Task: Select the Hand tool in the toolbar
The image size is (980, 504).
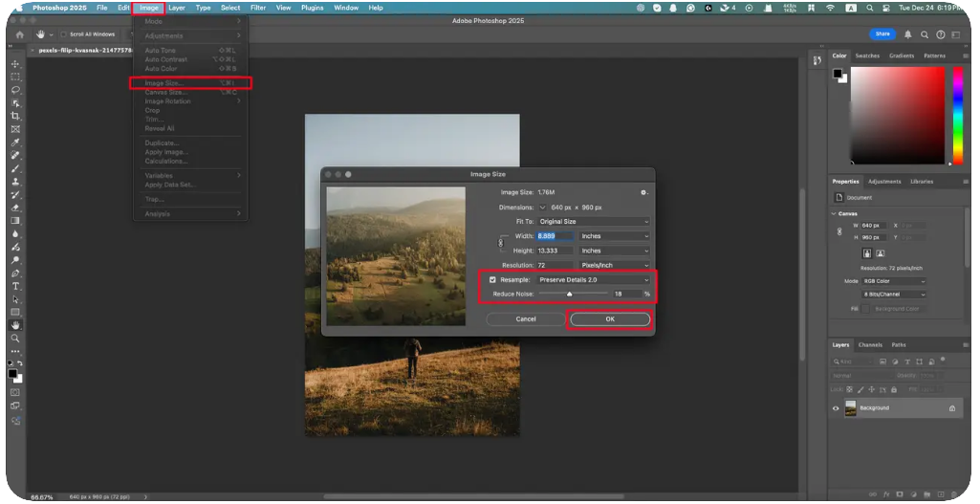Action: click(15, 325)
